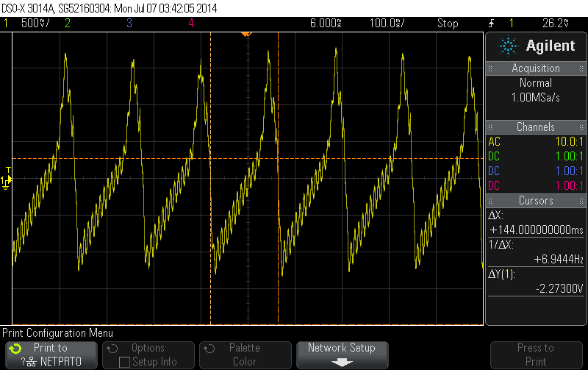Click the Print to NETPRT0 softkey
The image size is (588, 370).
click(51, 355)
